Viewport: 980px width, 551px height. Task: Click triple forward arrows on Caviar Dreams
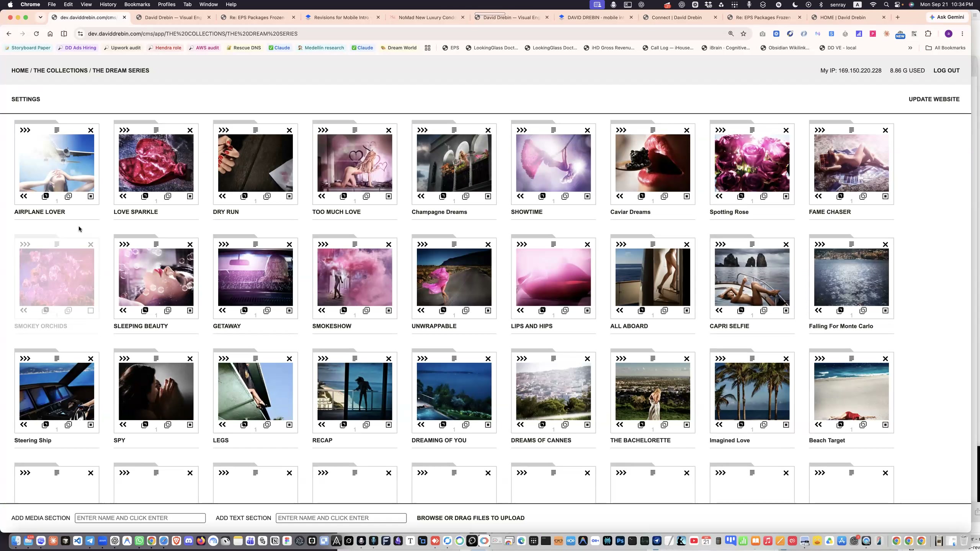621,130
